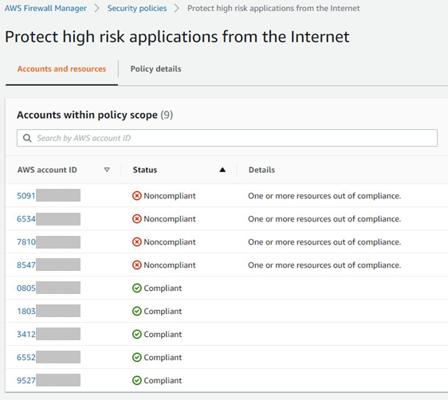Image resolution: width=448 pixels, height=400 pixels.
Task: Switch to the Policy details tab
Action: point(156,69)
